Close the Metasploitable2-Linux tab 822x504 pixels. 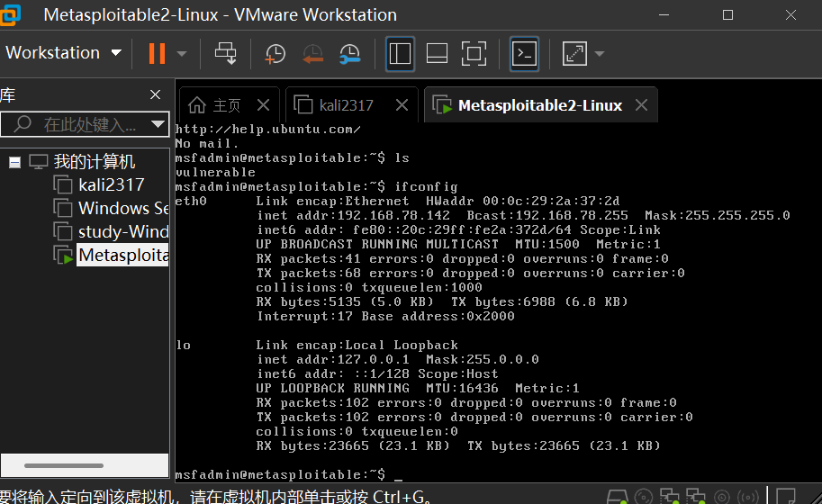pyautogui.click(x=641, y=105)
